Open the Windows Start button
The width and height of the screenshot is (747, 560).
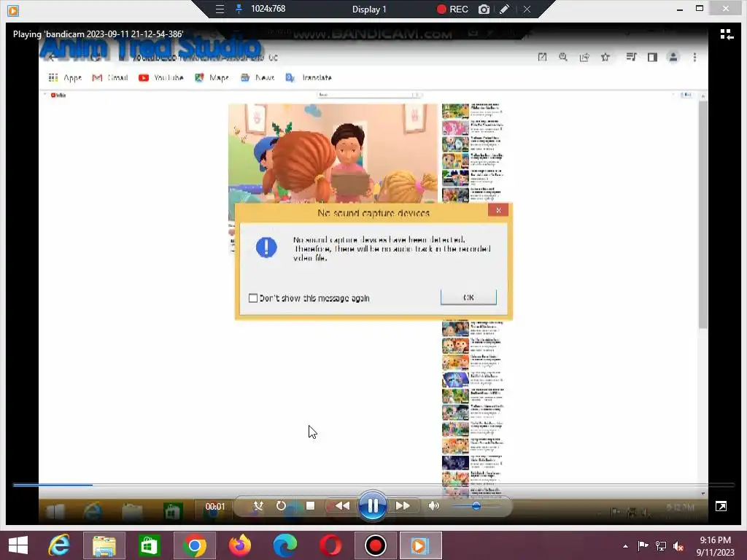pos(18,545)
